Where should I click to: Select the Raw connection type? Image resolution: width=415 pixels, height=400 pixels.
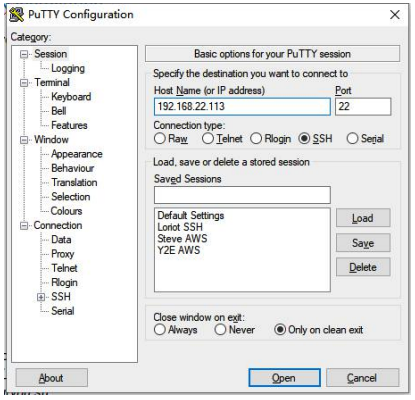coord(160,138)
